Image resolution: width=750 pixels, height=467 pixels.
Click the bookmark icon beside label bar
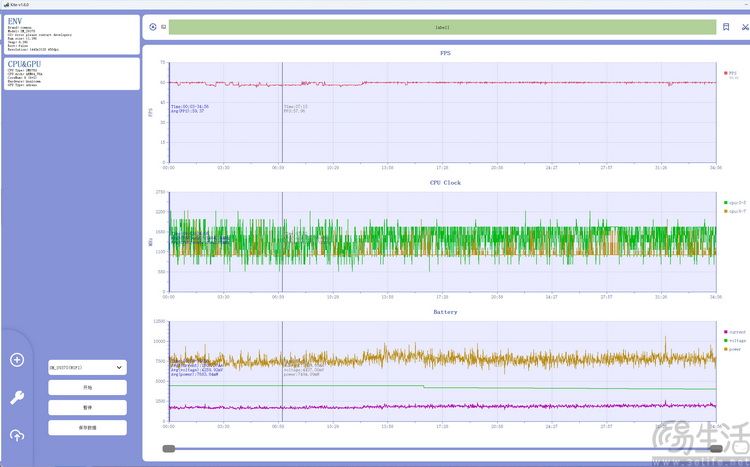(x=726, y=27)
